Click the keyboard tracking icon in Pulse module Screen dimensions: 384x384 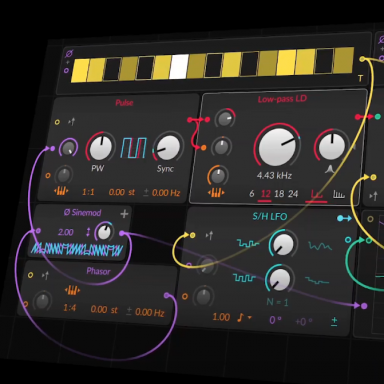(61, 191)
